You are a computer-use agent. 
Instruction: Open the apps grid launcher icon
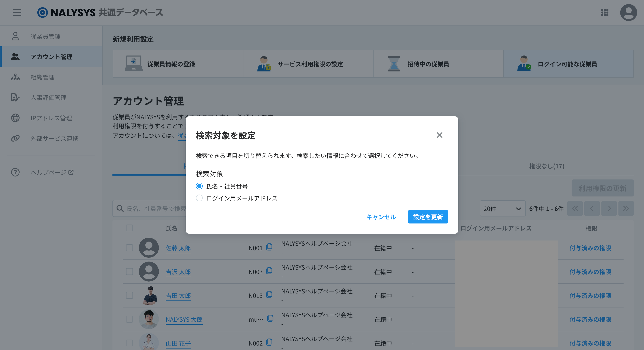(605, 13)
